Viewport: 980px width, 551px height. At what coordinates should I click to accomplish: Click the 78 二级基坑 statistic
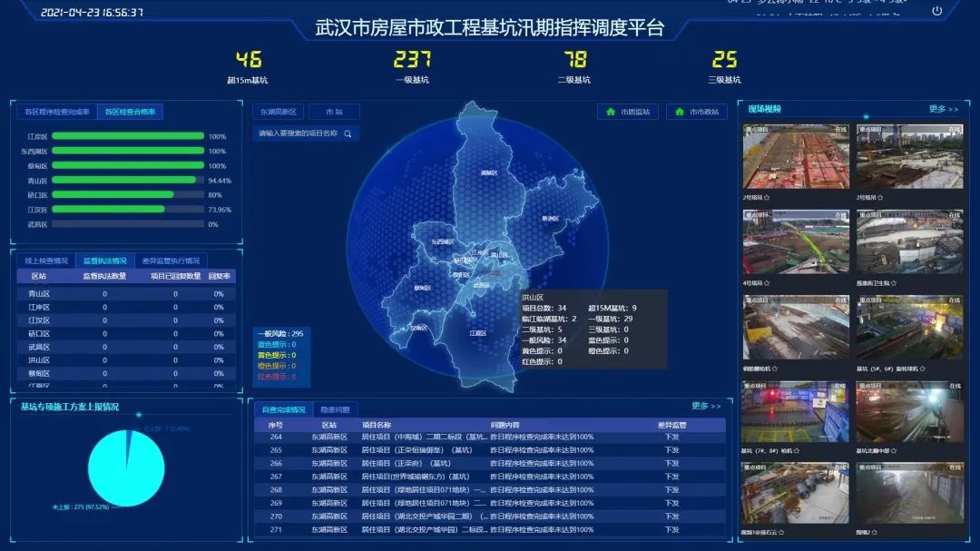tap(574, 66)
